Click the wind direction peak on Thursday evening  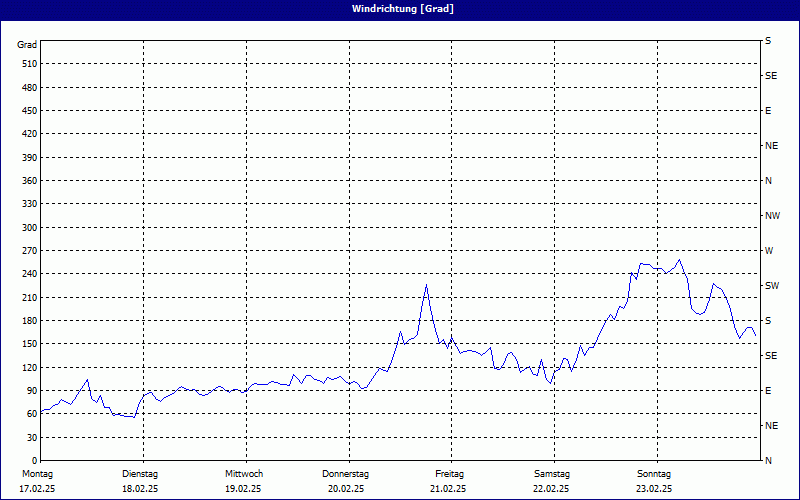pos(427,285)
